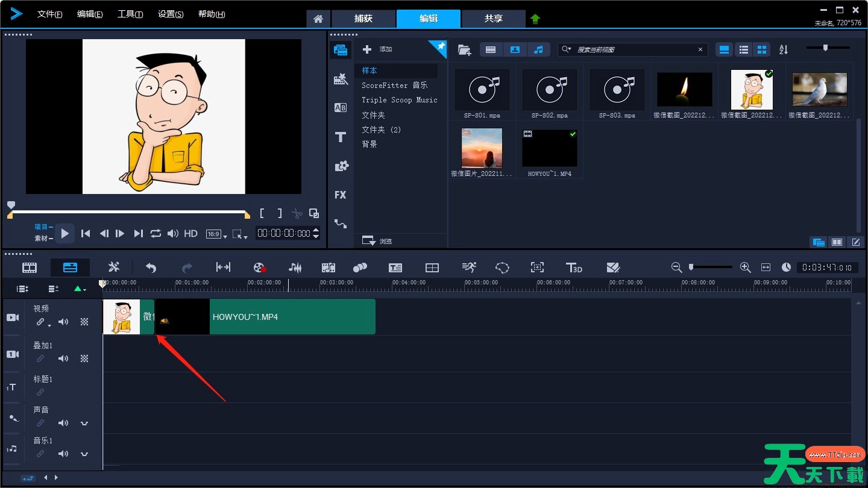Set mark-out bracket in preview
Image resolution: width=868 pixels, height=488 pixels.
pos(280,213)
